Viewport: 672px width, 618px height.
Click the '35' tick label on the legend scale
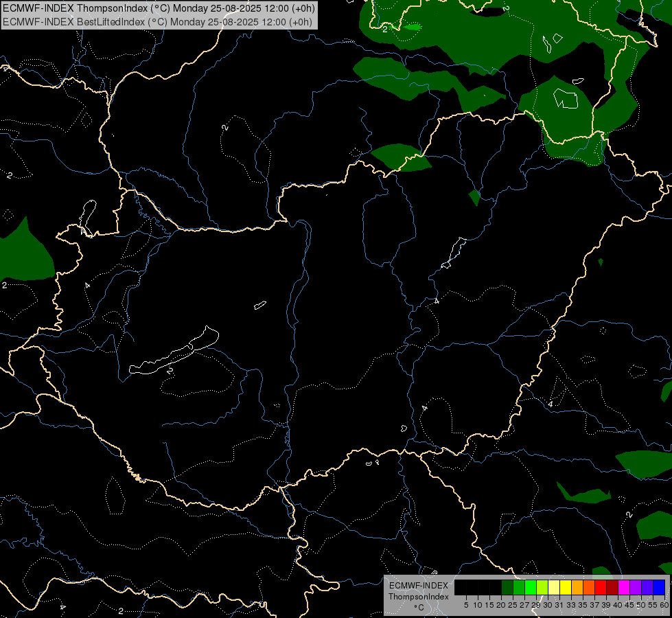click(x=583, y=605)
